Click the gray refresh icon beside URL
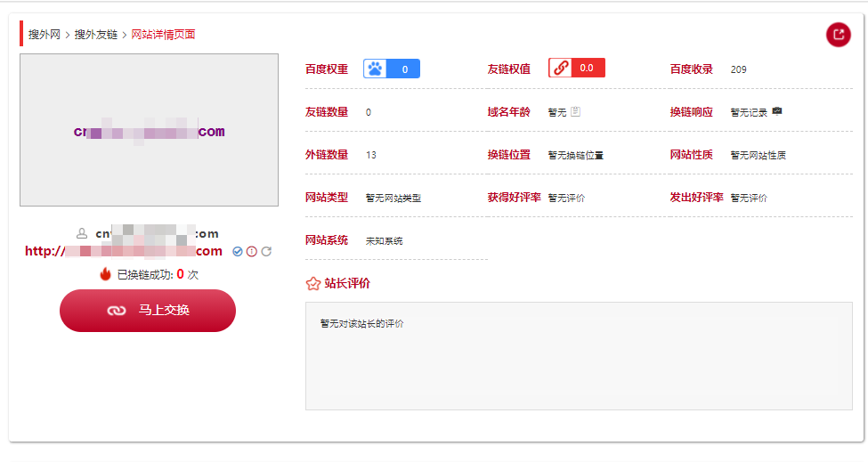868x462 pixels. click(x=266, y=252)
